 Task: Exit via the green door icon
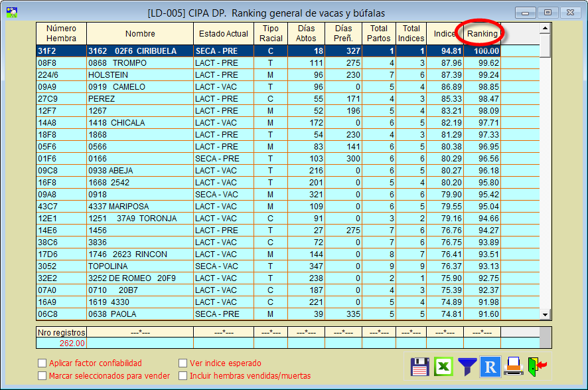point(536,366)
